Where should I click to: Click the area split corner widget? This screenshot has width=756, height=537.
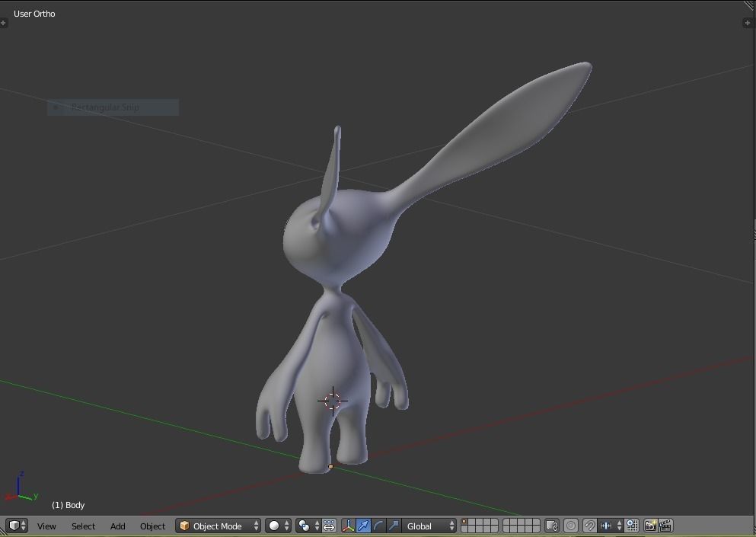tap(750, 5)
